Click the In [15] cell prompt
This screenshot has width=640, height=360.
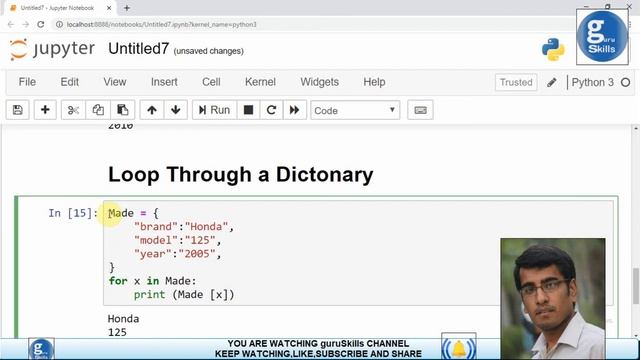[x=73, y=213]
